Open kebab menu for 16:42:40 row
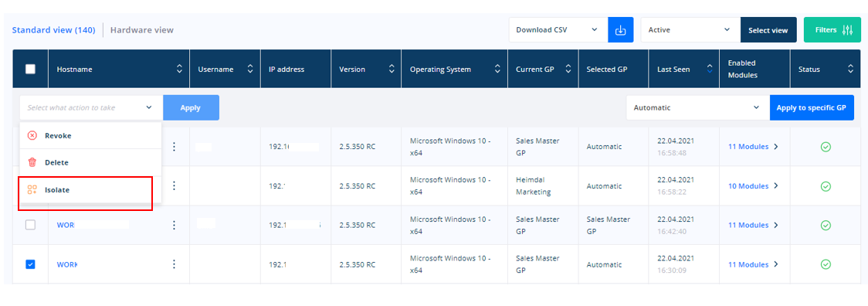The width and height of the screenshot is (868, 306). coord(174,225)
